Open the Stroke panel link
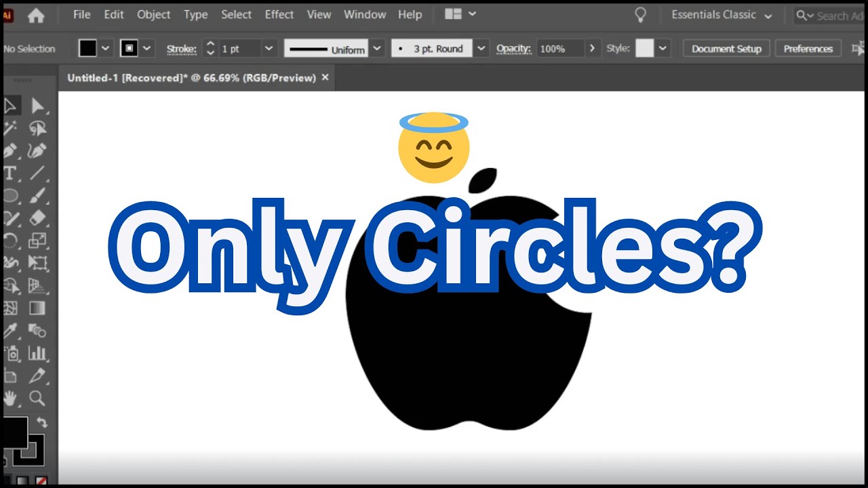This screenshot has width=868, height=488. (182, 49)
